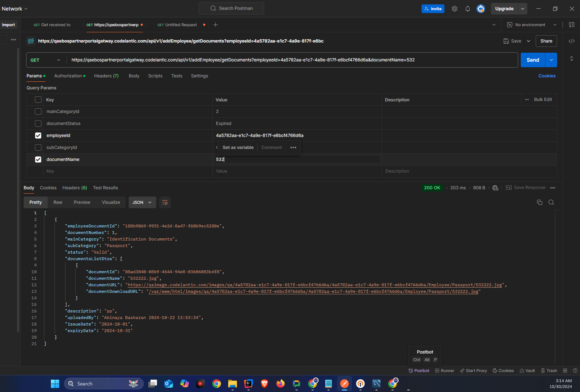Screen dimensions: 580x392
Task: Open the help icon in status bar
Action: pyautogui.click(x=575, y=371)
